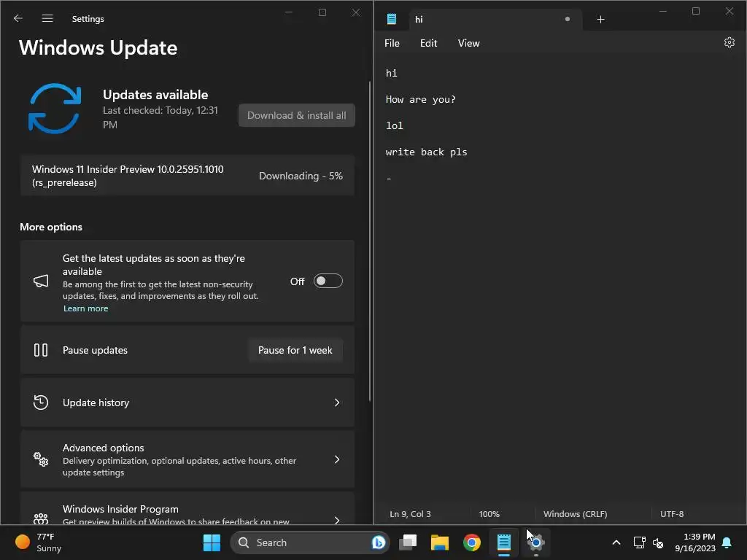This screenshot has height=560, width=747.
Task: Click the 100% zoom level in status bar
Action: 489,514
